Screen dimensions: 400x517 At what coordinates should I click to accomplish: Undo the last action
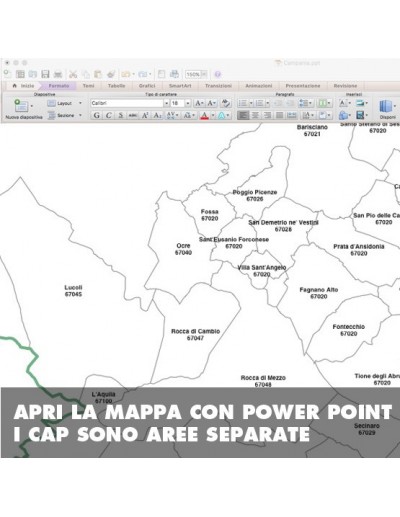coord(126,74)
